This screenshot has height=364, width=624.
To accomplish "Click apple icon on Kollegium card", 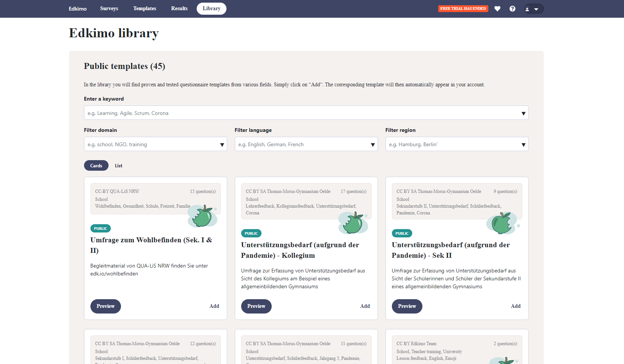I will 353,223.
